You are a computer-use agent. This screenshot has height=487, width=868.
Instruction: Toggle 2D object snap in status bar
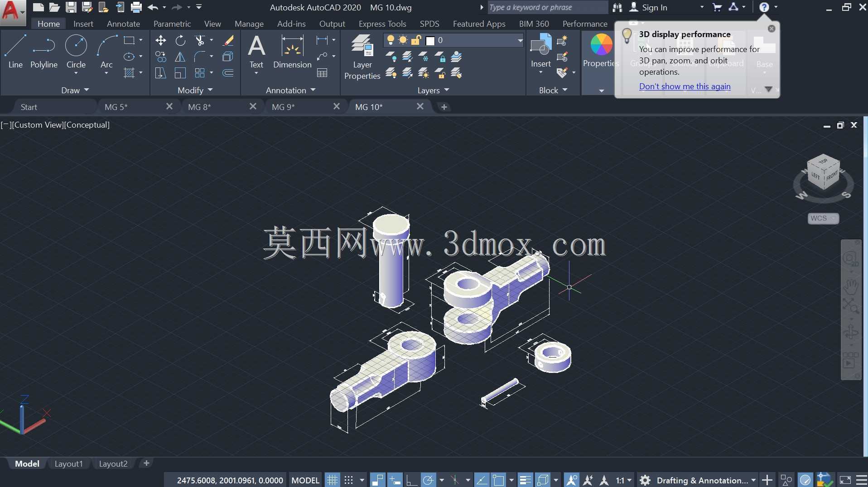pyautogui.click(x=498, y=480)
